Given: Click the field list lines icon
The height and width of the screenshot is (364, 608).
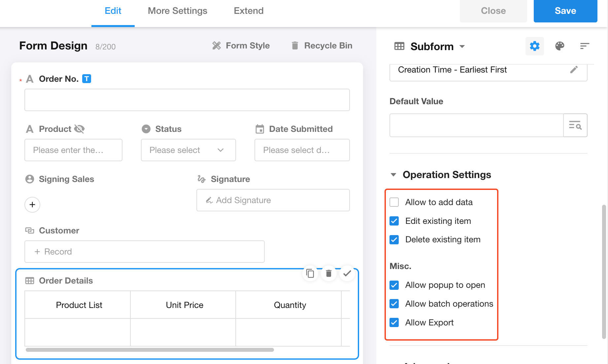Looking at the screenshot, I should click(584, 46).
